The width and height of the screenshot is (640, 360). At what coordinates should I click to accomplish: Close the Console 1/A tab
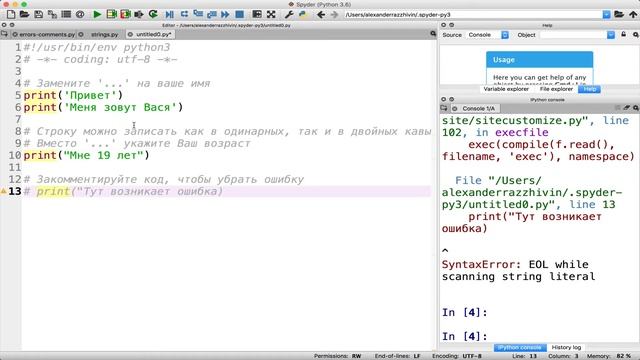pyautogui.click(x=455, y=109)
